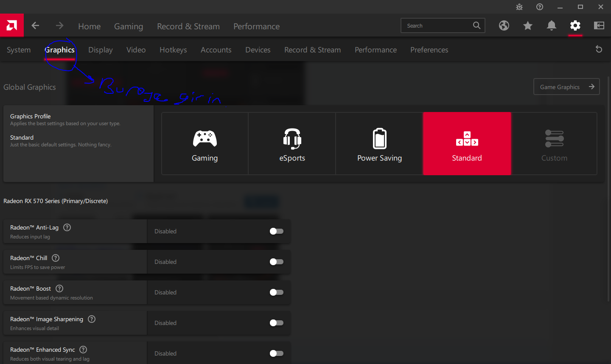Open Performance in top navigation

(257, 26)
